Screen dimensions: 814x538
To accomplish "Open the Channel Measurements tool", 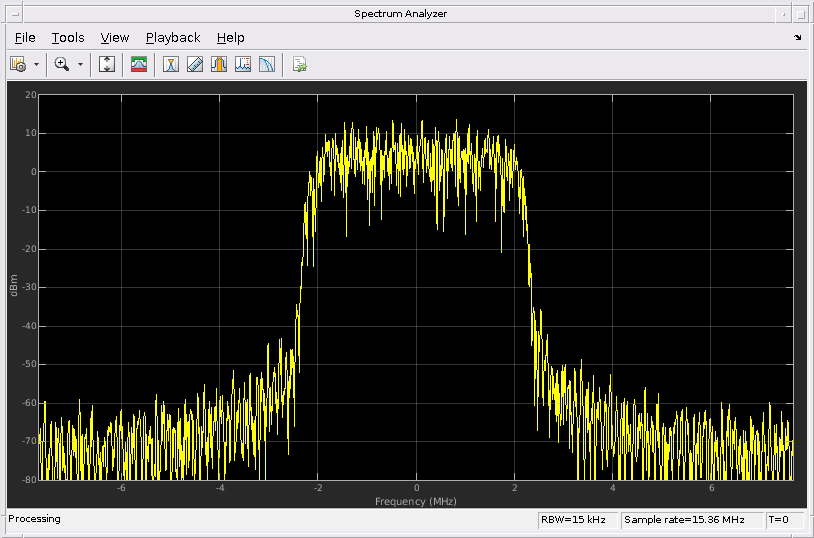I will [x=219, y=64].
